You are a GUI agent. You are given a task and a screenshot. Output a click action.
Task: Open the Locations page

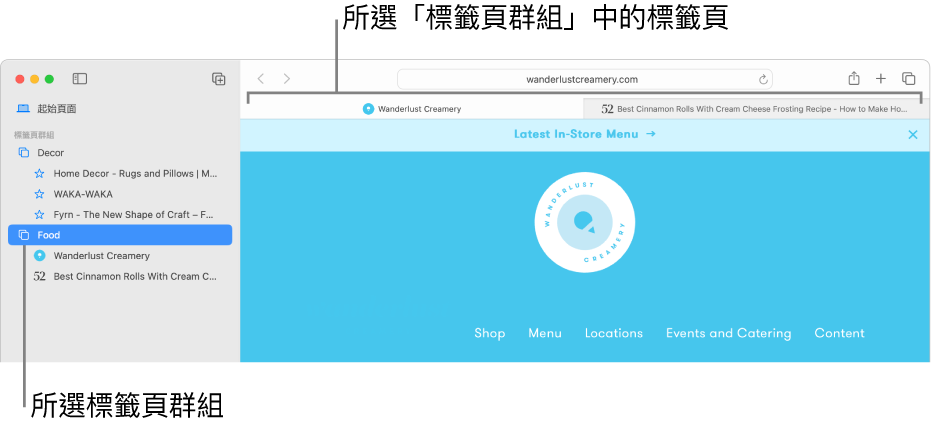[614, 333]
